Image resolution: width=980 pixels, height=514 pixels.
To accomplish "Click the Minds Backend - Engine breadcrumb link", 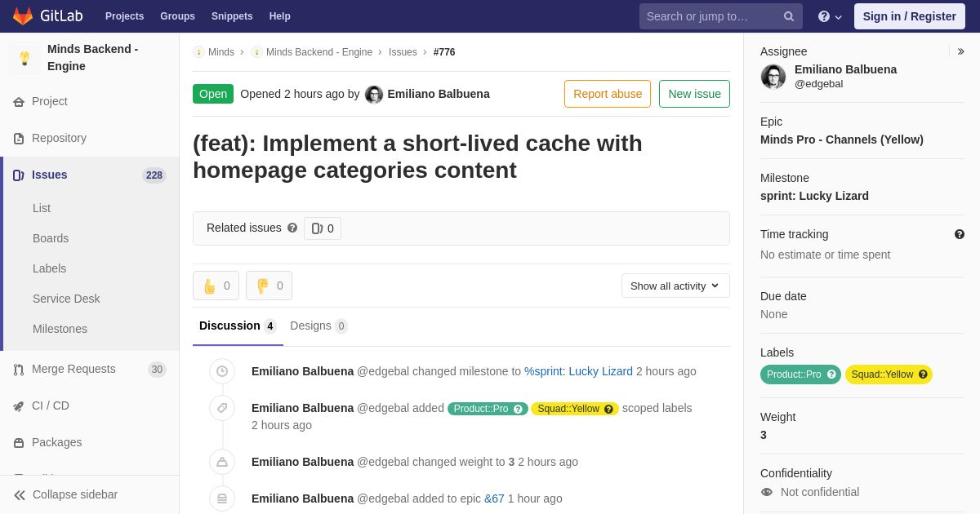I will (x=319, y=52).
